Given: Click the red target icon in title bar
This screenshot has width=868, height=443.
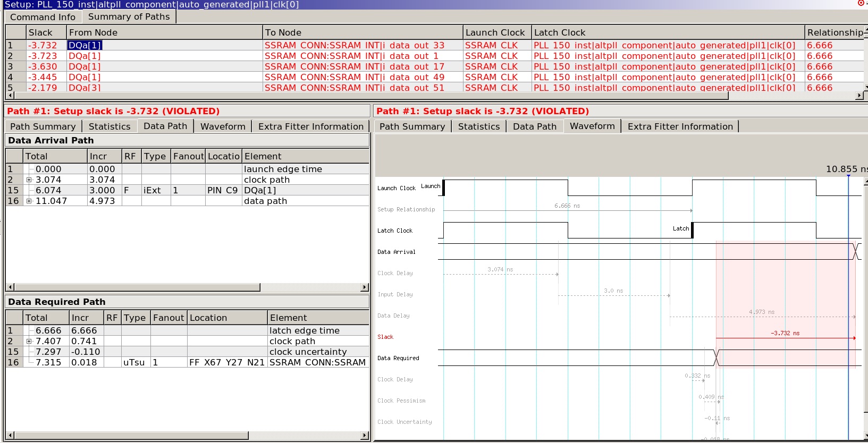Looking at the screenshot, I should [861, 3].
